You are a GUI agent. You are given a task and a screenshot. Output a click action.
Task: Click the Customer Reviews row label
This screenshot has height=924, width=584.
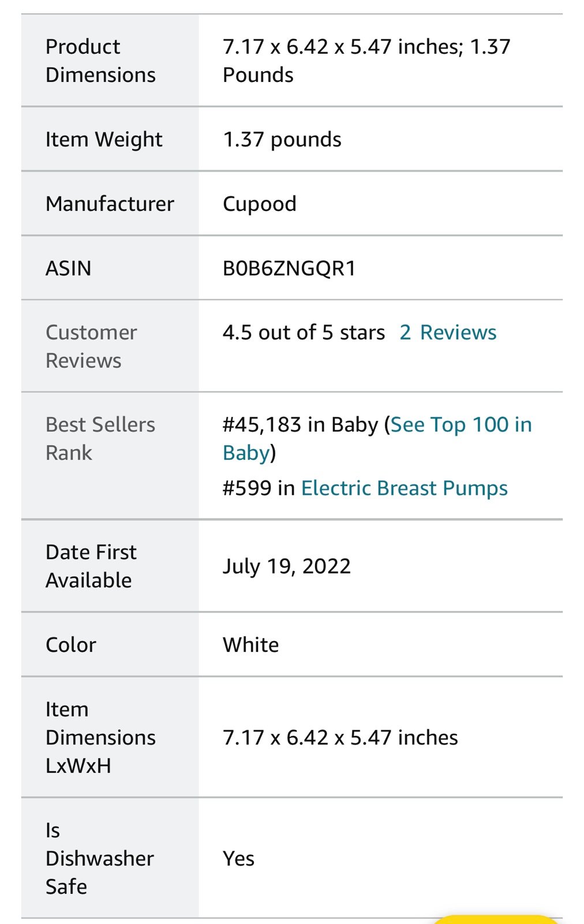[91, 346]
